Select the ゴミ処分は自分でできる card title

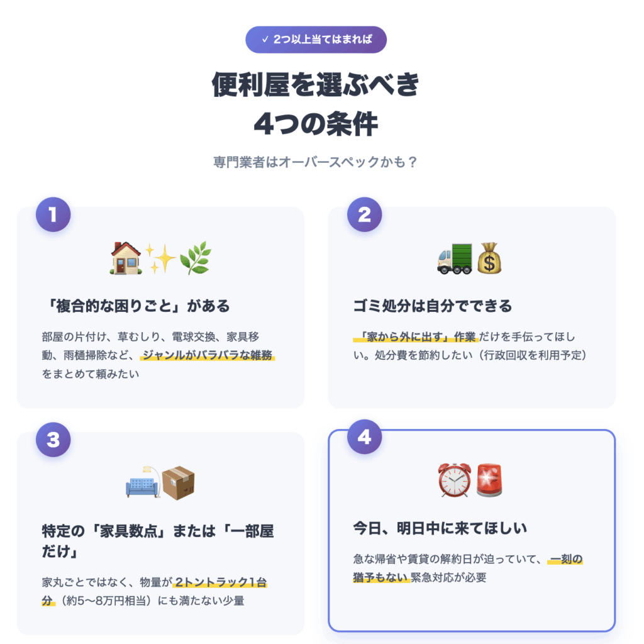click(433, 306)
